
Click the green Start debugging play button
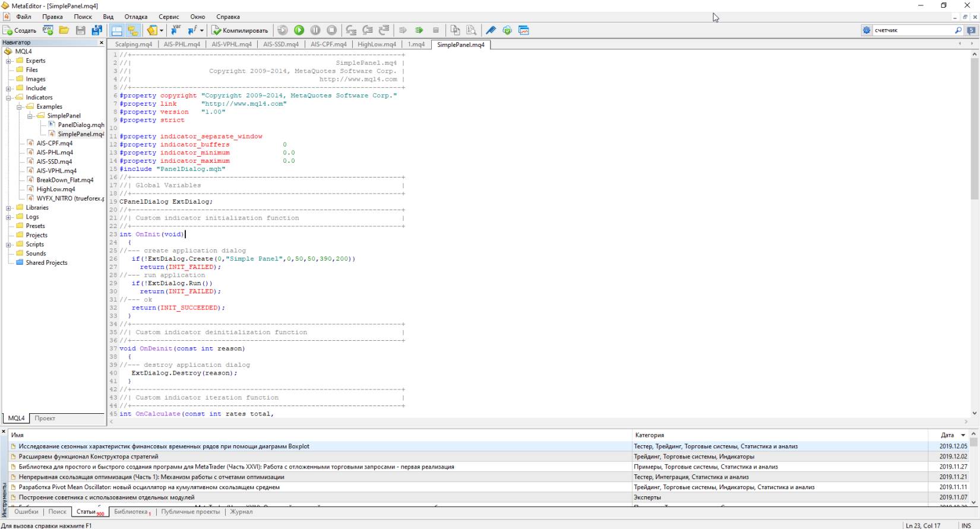click(299, 30)
